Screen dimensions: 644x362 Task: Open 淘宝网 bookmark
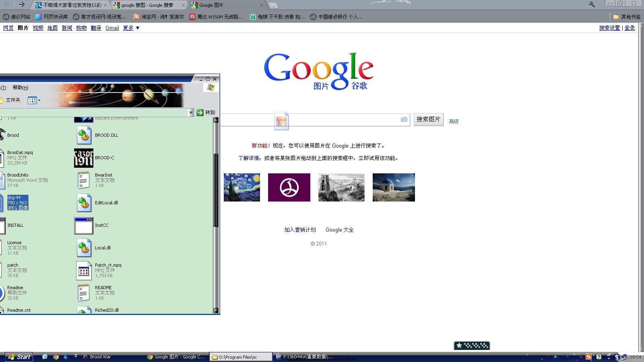point(159,17)
